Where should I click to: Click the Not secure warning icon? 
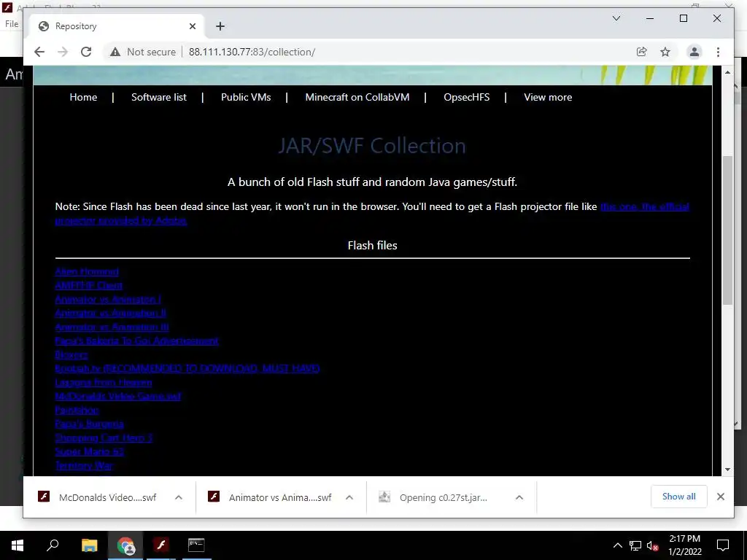(115, 52)
